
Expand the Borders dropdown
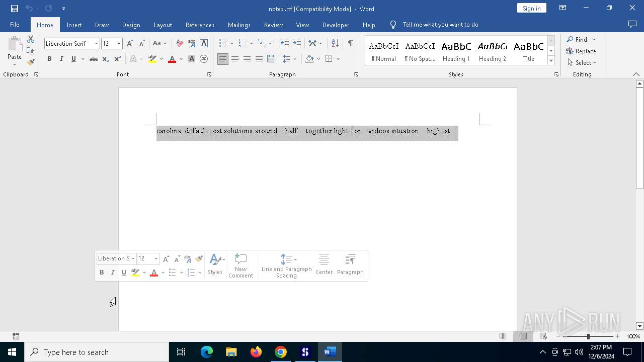[x=338, y=59]
